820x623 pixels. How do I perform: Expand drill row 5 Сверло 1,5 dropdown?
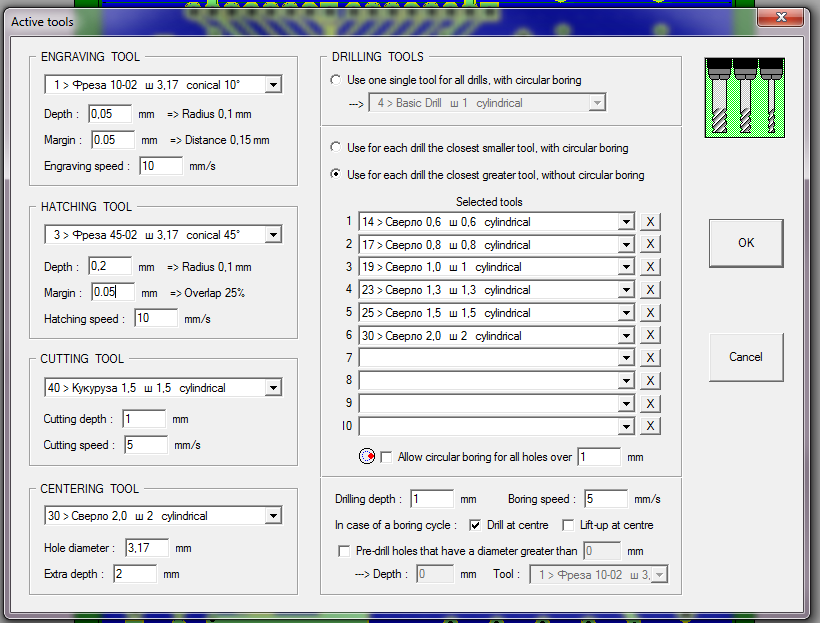[626, 313]
